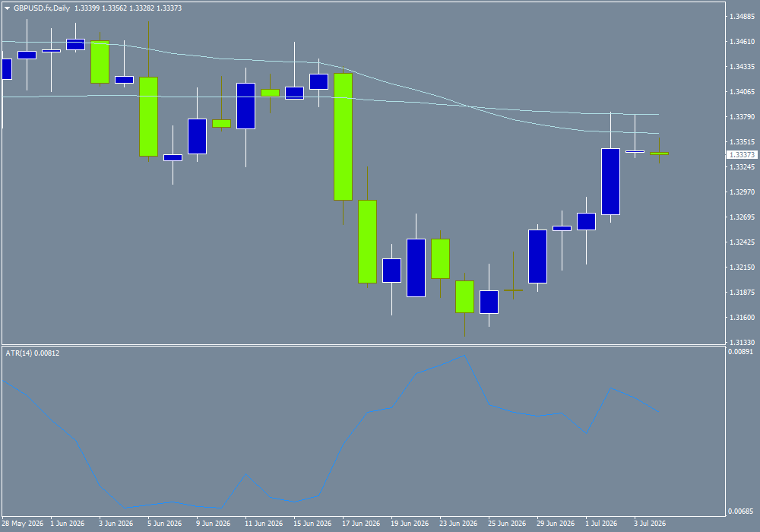Click the ATR scale value 0.00685
Viewport: 760px width, 532px height.
pyautogui.click(x=740, y=511)
